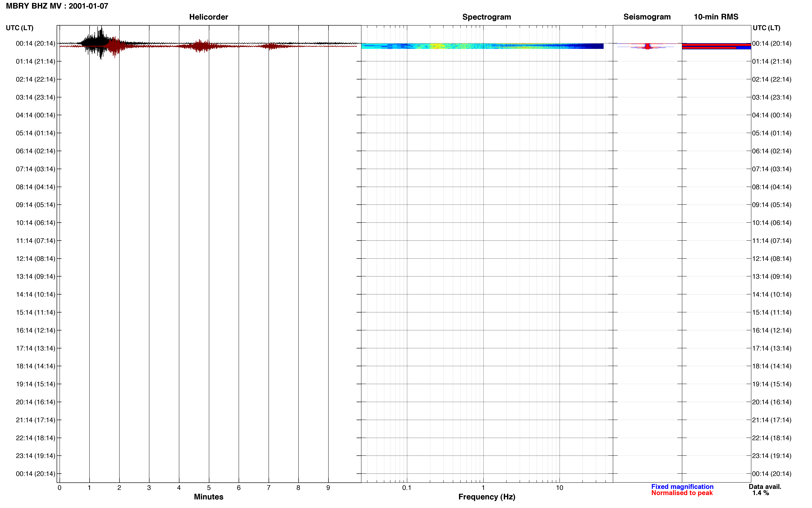Image resolution: width=812 pixels, height=508 pixels.
Task: Click the right 'UTC (LT)' axis label
Action: tap(766, 28)
